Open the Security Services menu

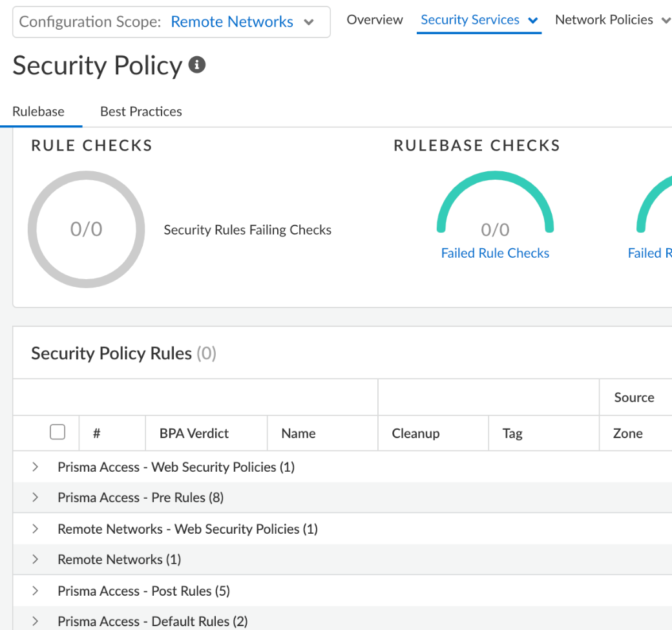[x=479, y=20]
